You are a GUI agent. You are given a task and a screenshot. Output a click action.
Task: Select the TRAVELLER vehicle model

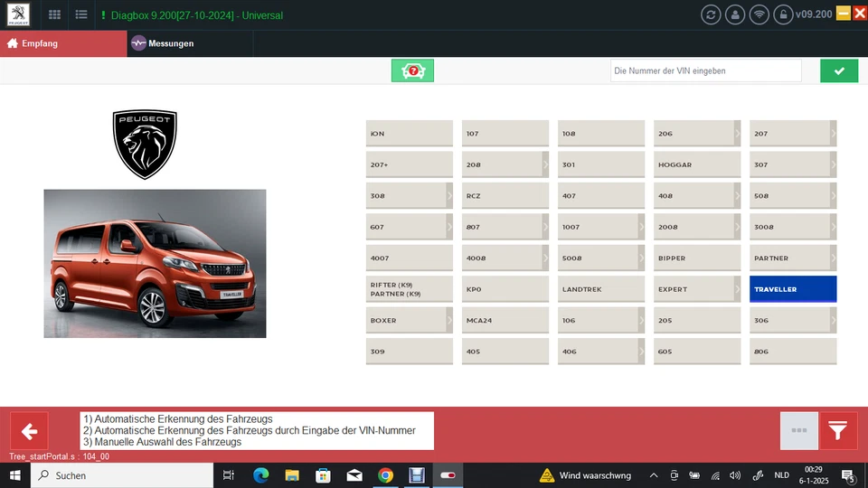793,289
